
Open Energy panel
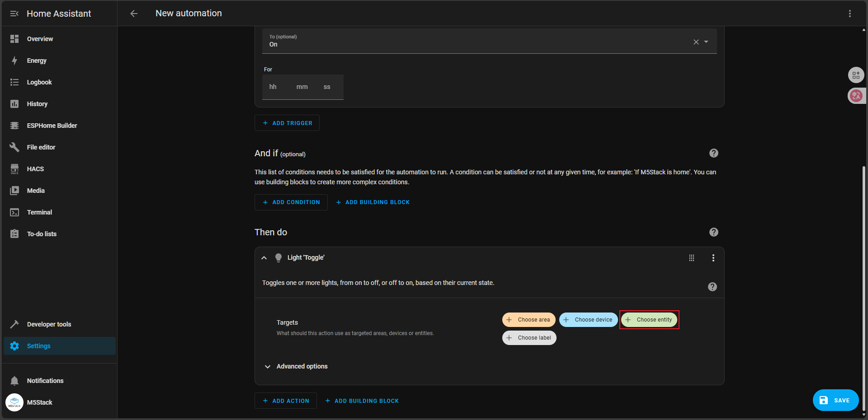pos(60,61)
